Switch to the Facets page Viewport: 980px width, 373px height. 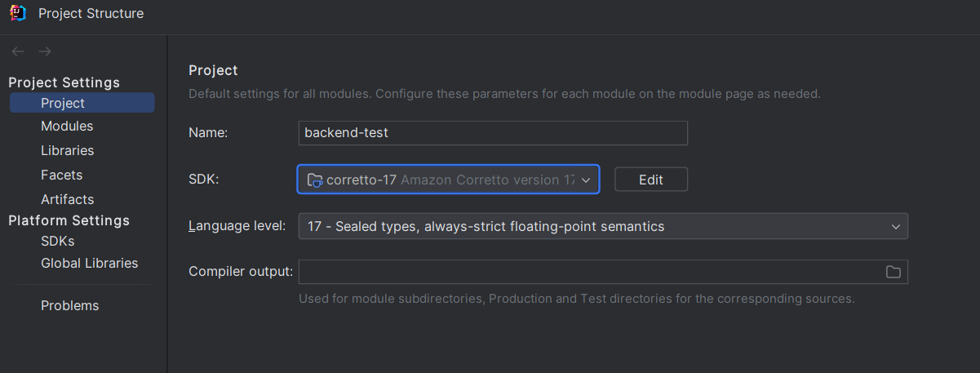click(61, 175)
